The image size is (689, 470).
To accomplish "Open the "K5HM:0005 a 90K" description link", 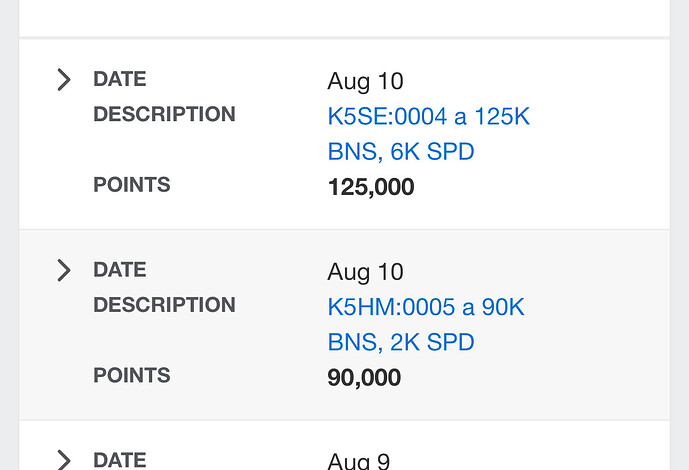I will pyautogui.click(x=426, y=307).
